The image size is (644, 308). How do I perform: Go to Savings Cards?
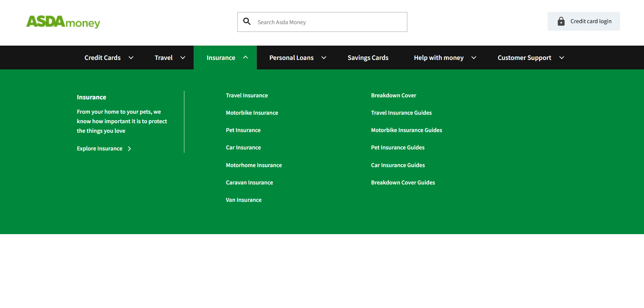coord(368,58)
